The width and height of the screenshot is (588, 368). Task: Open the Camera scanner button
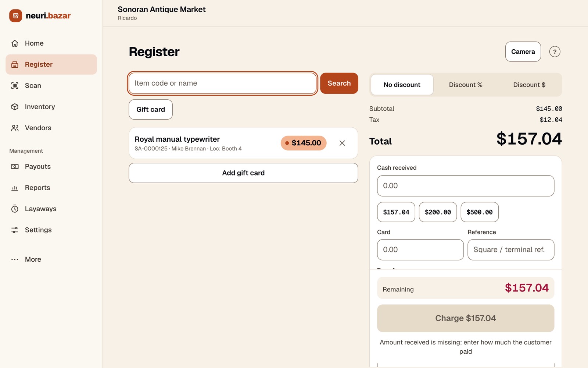pos(523,52)
